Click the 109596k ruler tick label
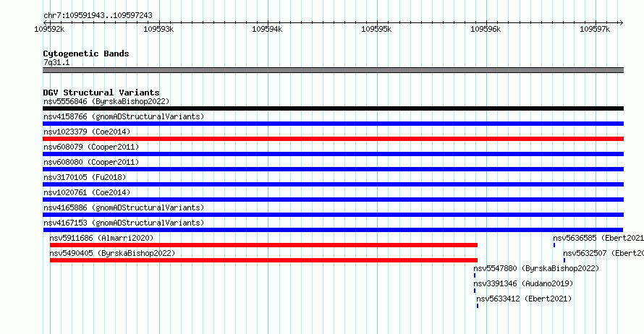 [x=486, y=29]
